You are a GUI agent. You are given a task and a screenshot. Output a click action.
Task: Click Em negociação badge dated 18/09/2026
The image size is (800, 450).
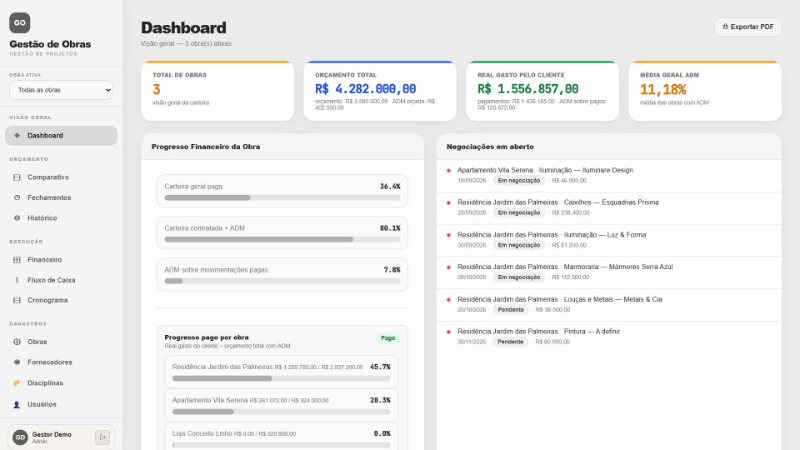[519, 181]
